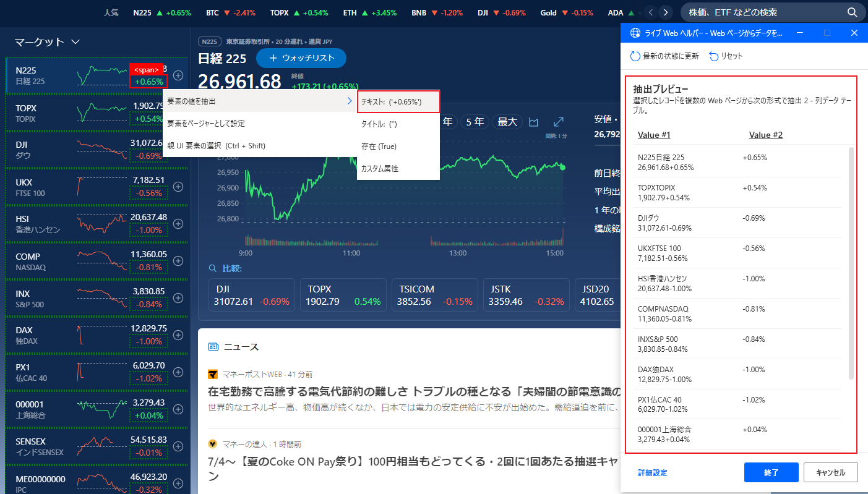Click the search magnifier icon
Image resolution: width=868 pixels, height=494 pixels.
(x=852, y=12)
